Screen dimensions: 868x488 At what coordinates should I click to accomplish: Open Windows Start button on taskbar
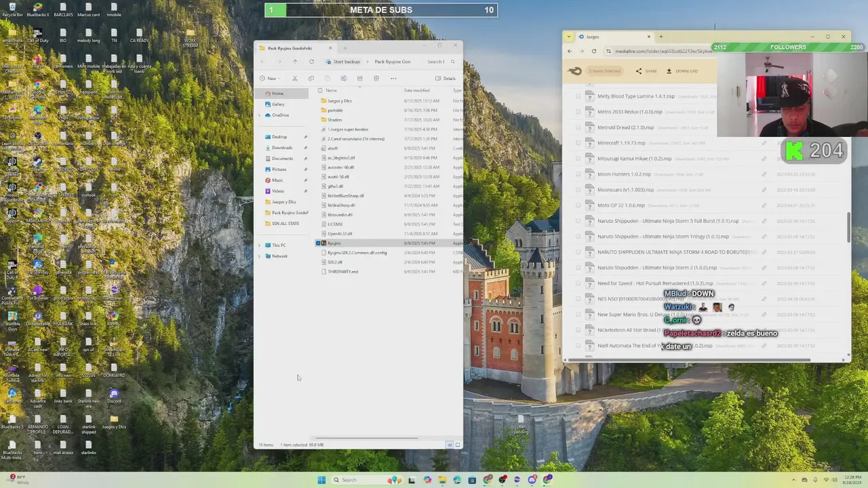tap(321, 480)
